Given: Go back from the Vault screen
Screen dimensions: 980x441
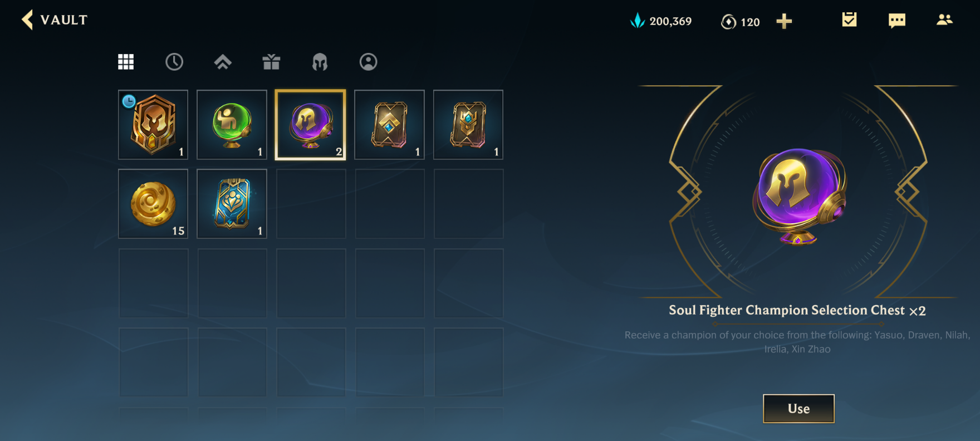Looking at the screenshot, I should point(27,20).
